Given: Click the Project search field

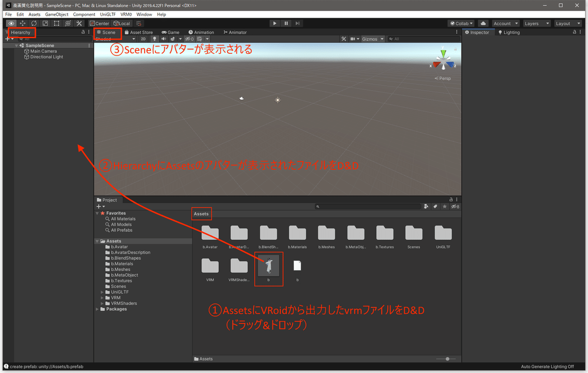Looking at the screenshot, I should click(367, 207).
